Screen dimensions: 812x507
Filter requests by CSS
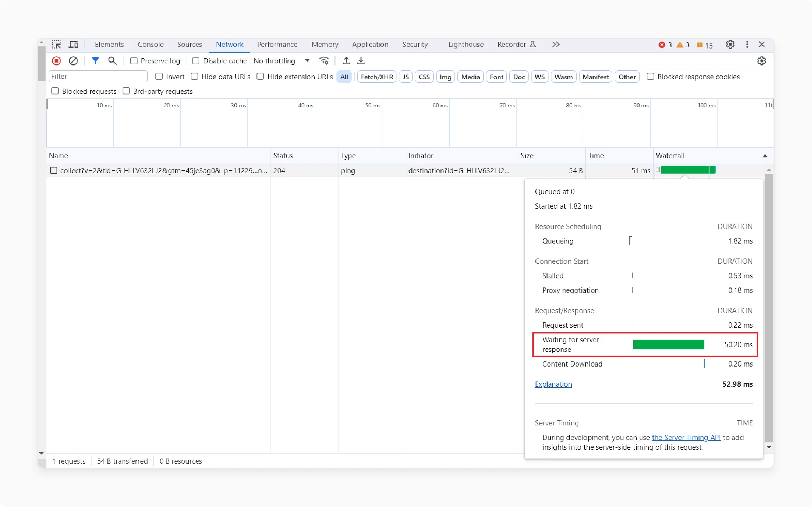coord(424,77)
